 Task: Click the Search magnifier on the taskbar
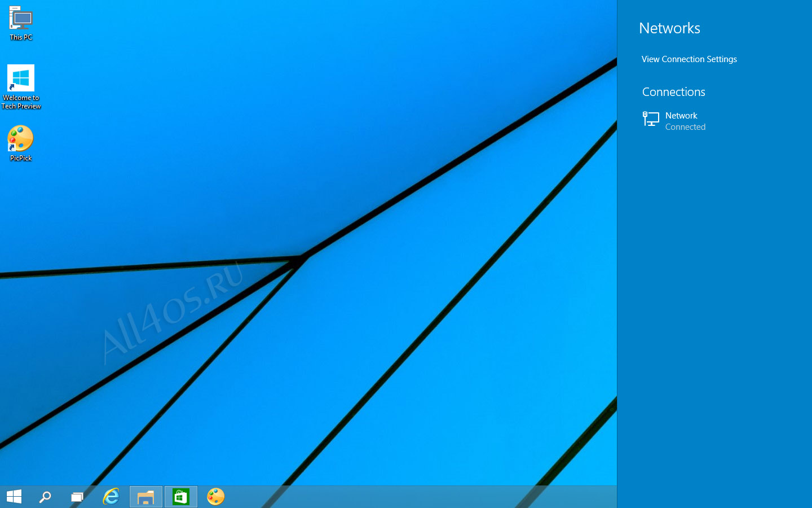[45, 497]
